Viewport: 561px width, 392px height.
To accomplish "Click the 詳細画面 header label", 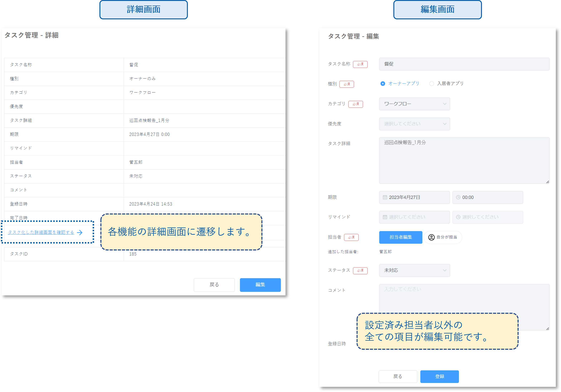I will click(x=143, y=9).
